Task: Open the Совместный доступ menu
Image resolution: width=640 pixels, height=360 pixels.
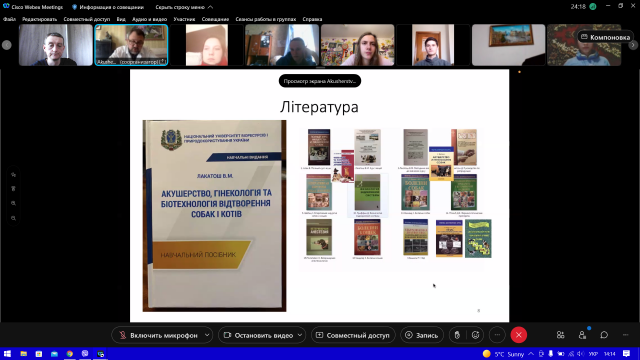Action: (87, 19)
